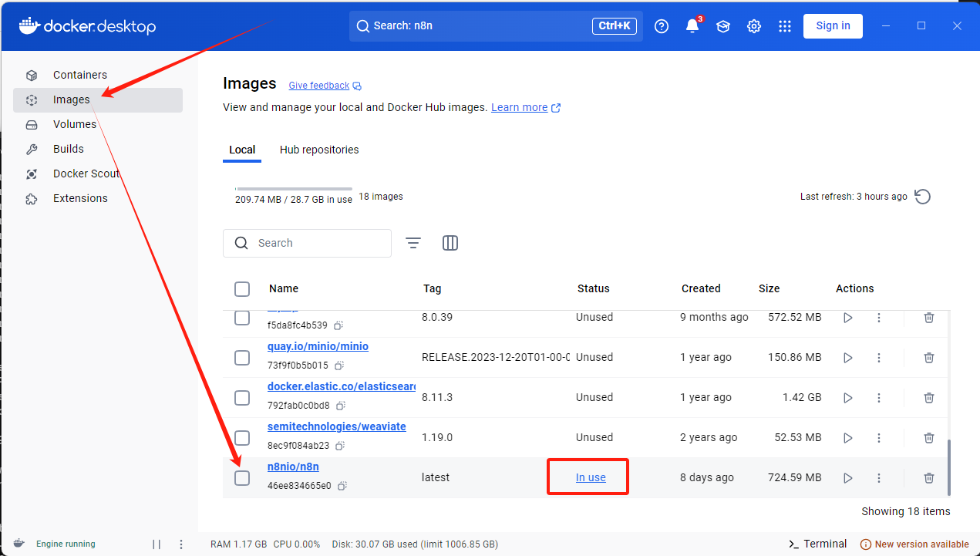This screenshot has height=556, width=980.
Task: Click New version available notice
Action: click(x=914, y=544)
